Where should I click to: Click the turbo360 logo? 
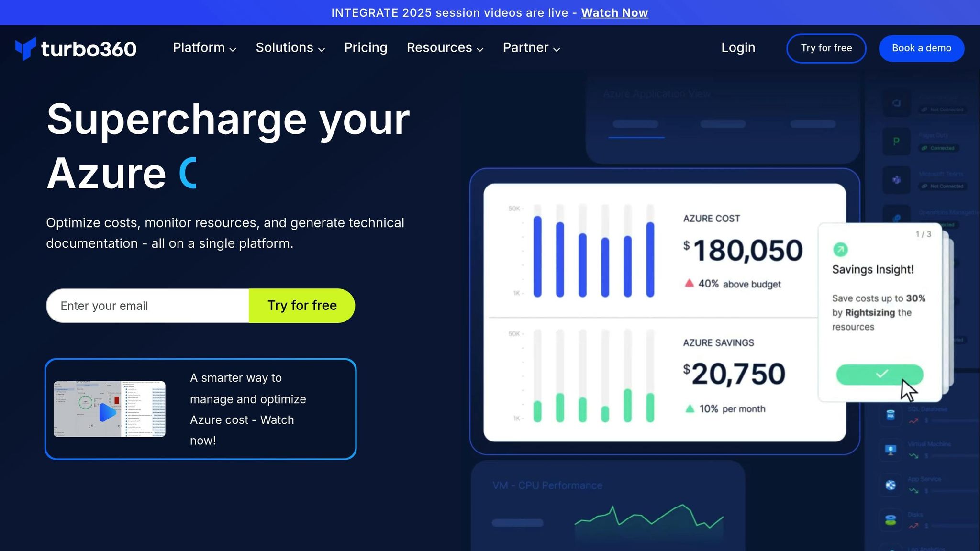click(x=76, y=48)
